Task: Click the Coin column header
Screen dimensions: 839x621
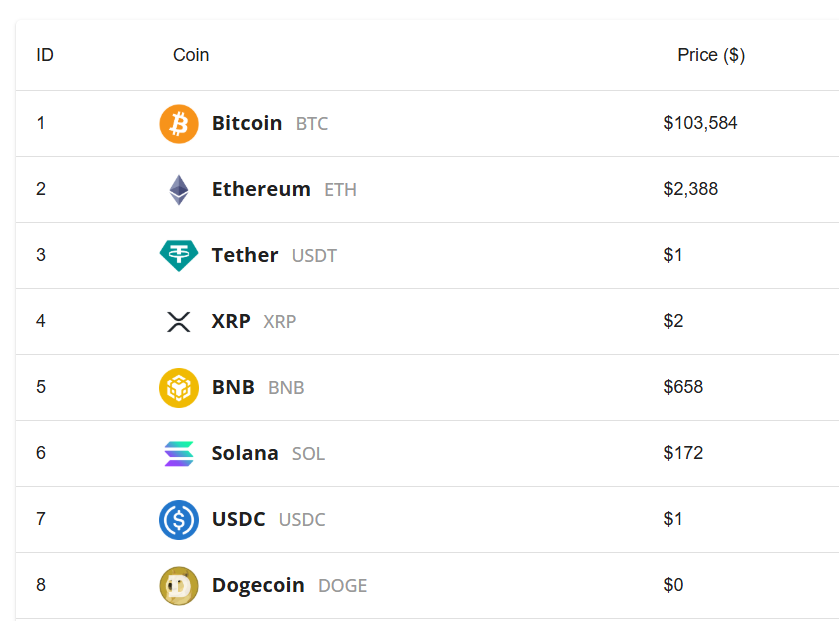Action: click(x=190, y=55)
